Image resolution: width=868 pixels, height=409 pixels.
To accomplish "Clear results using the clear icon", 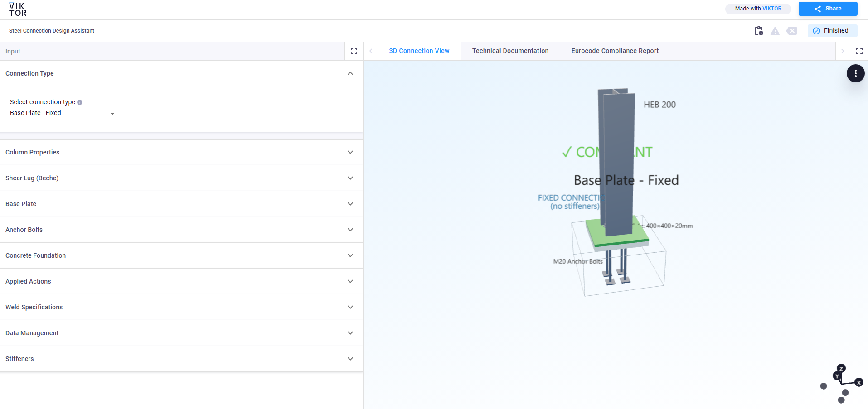I will [791, 30].
